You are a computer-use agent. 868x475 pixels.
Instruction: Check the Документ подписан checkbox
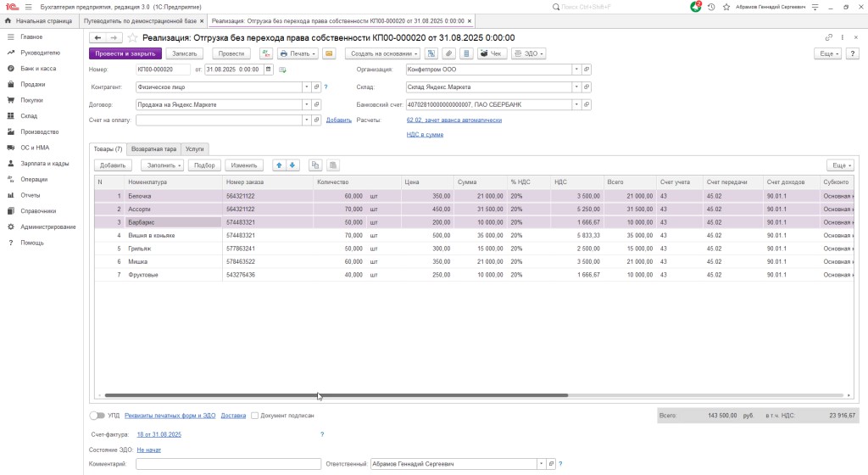[x=254, y=416]
